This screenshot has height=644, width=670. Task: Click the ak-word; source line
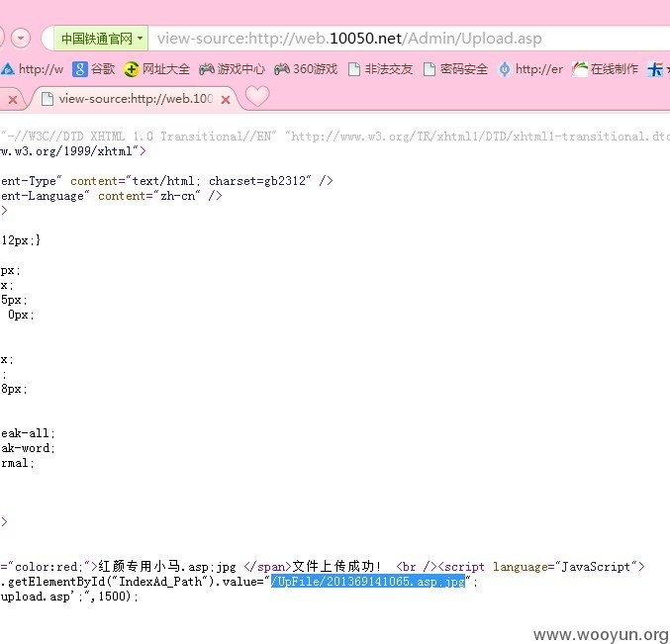pos(28,448)
